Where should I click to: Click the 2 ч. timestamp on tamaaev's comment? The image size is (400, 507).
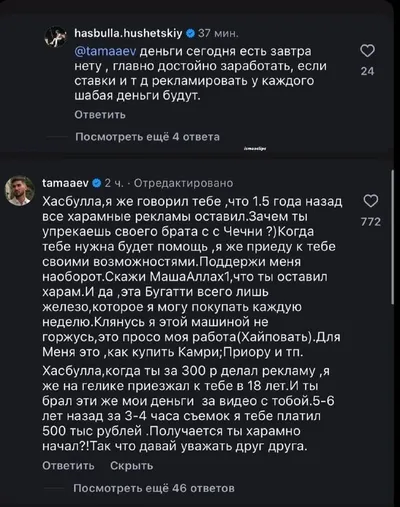(114, 183)
